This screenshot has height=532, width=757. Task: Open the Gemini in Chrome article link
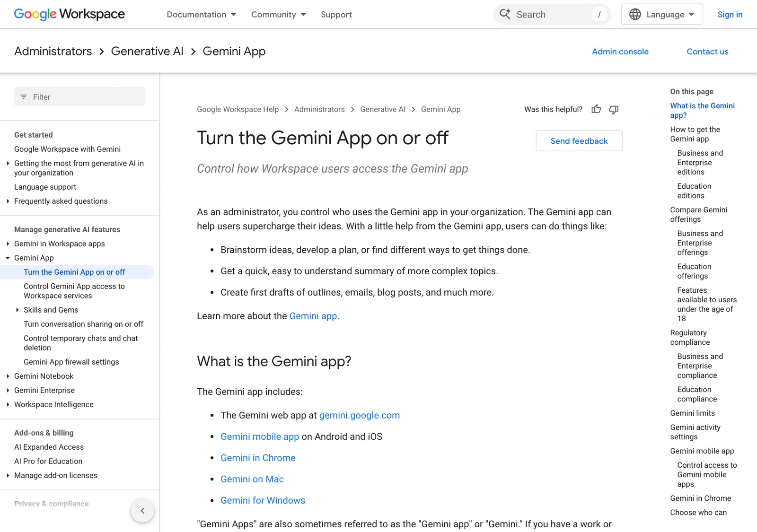(258, 458)
